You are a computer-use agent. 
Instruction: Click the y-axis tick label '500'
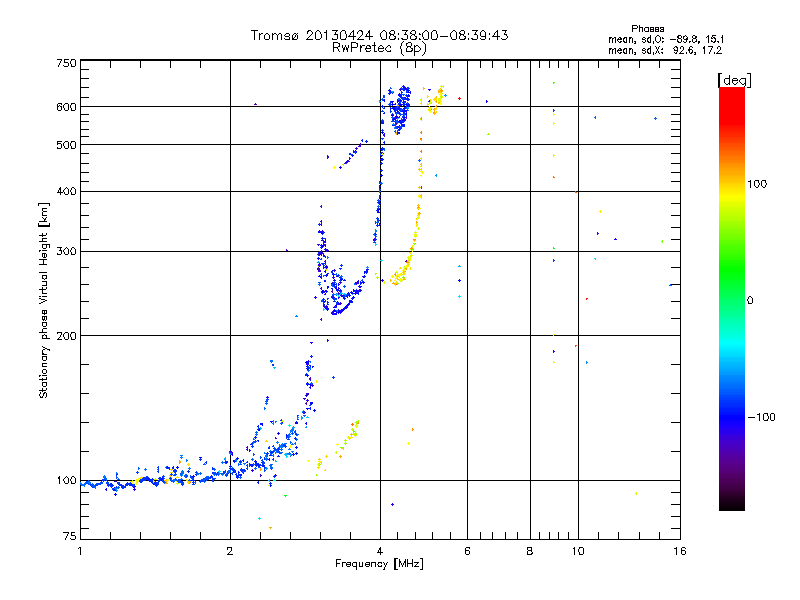coord(66,145)
